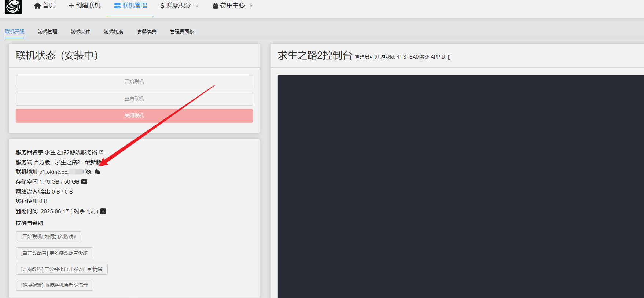Image resolution: width=644 pixels, height=298 pixels.
Task: Click server name text 求生之路2游戏服务器
Action: point(71,152)
